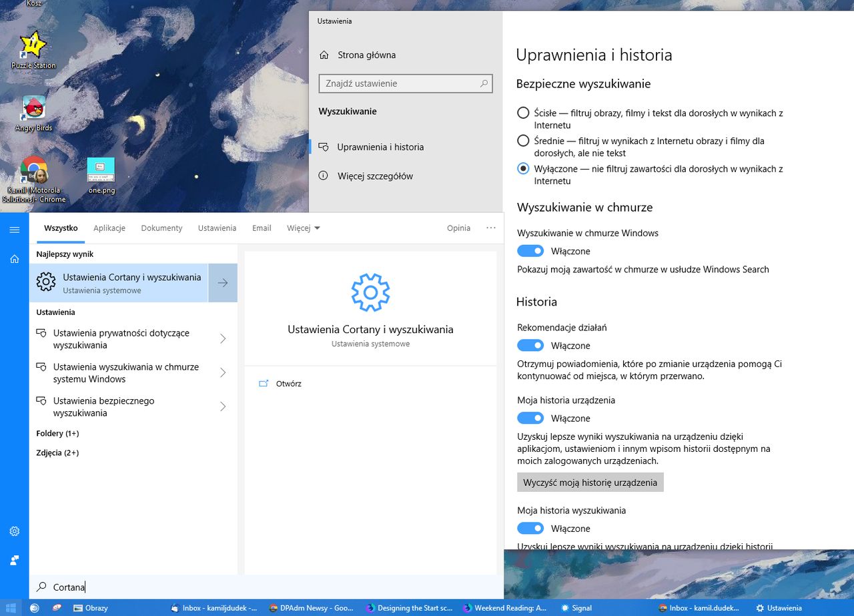Select Ścisłe safe search option
The width and height of the screenshot is (854, 616).
click(524, 113)
